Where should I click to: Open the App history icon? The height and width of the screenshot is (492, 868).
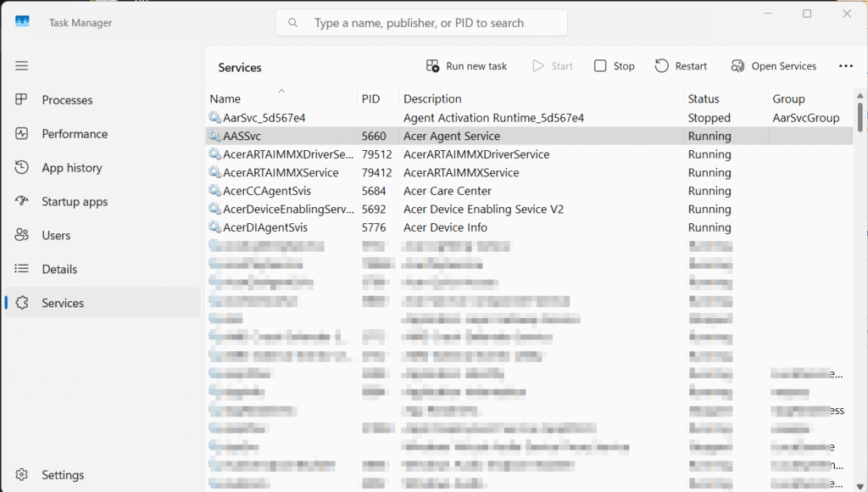point(21,167)
